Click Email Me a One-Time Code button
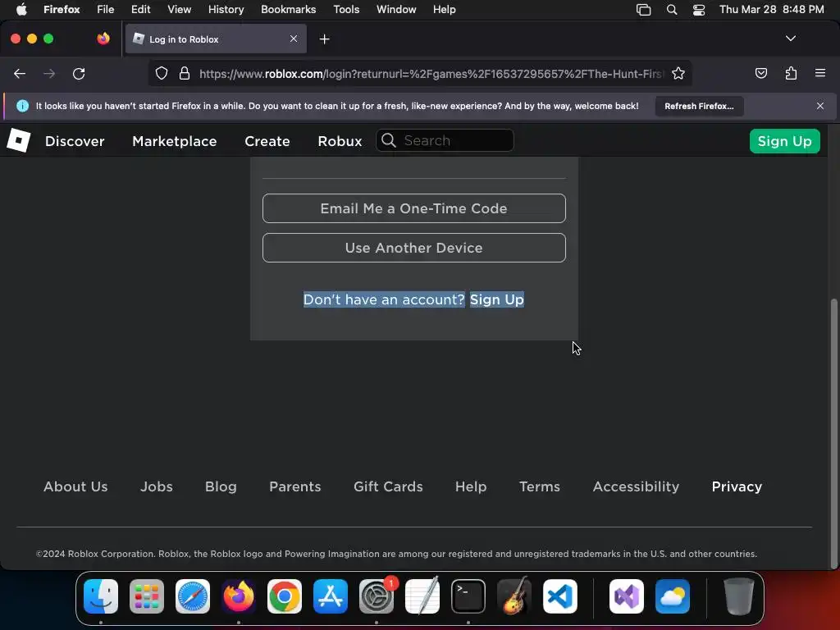Image resolution: width=840 pixels, height=630 pixels. tap(413, 208)
